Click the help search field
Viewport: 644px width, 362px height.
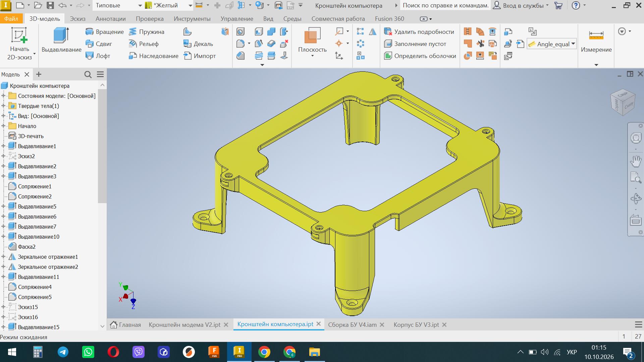[x=445, y=5]
